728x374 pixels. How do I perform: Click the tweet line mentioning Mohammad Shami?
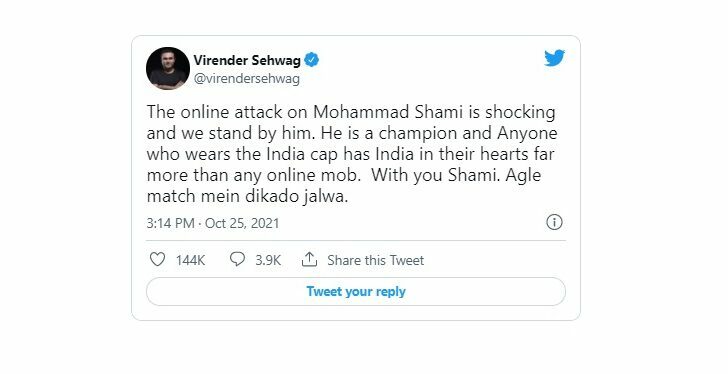351,112
